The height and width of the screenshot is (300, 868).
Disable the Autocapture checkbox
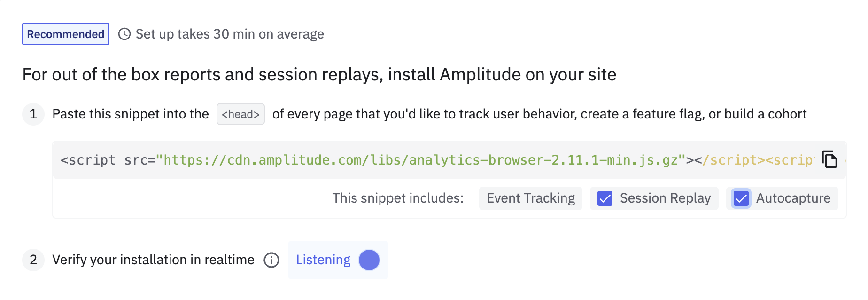(741, 198)
